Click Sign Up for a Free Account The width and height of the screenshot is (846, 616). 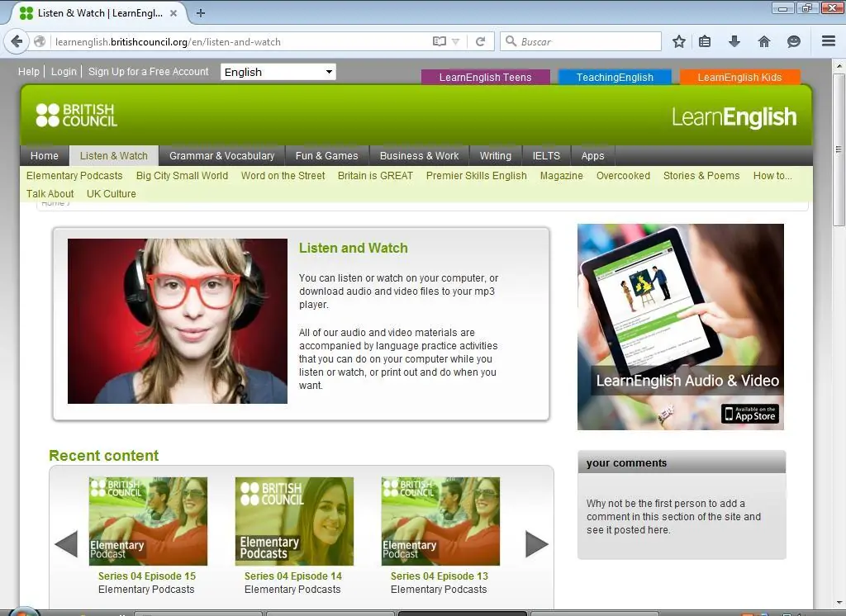(x=149, y=71)
